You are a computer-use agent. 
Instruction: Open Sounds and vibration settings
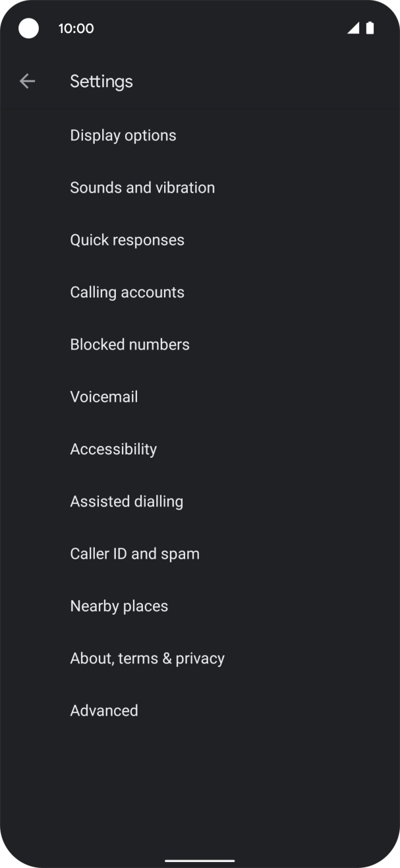[142, 187]
